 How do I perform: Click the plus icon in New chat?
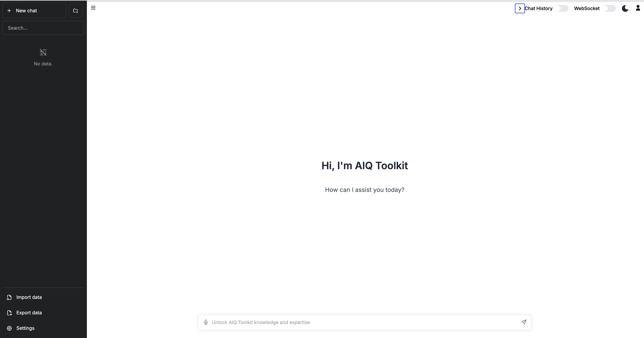click(9, 11)
